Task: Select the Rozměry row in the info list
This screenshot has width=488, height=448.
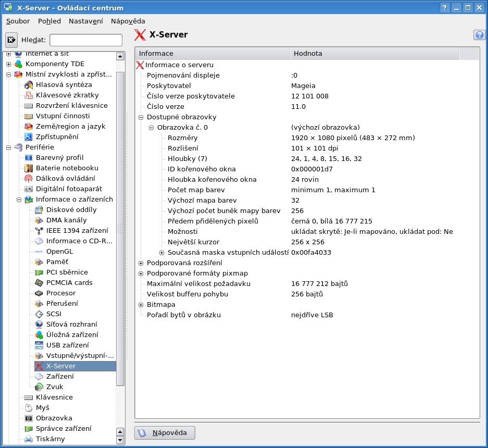Action: 307,138
